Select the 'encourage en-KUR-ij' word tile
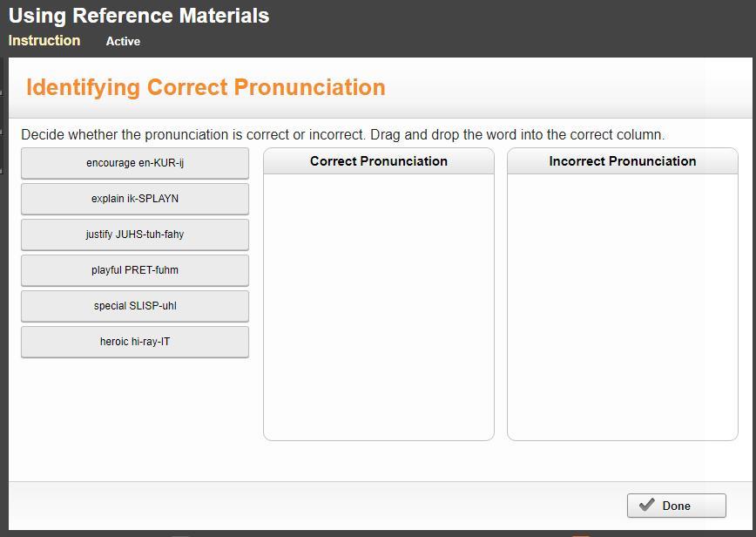 point(135,163)
